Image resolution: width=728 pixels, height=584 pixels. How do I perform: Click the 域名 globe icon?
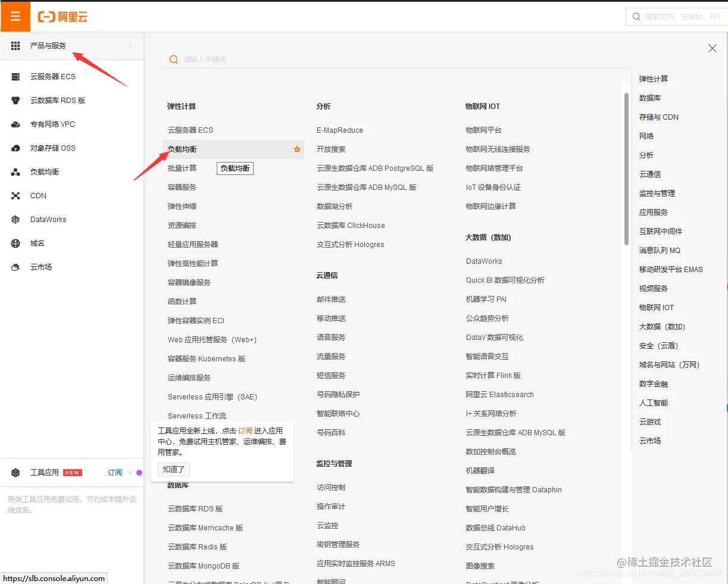[15, 243]
